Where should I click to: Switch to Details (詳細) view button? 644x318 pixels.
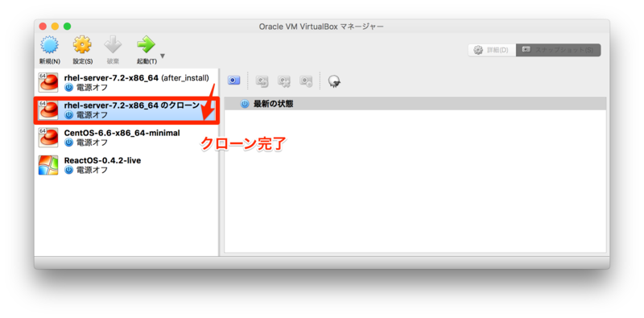click(492, 50)
